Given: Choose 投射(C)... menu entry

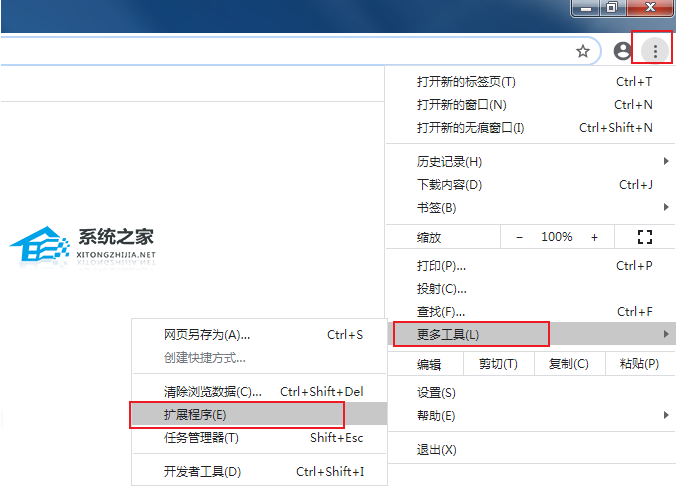Looking at the screenshot, I should [531, 288].
